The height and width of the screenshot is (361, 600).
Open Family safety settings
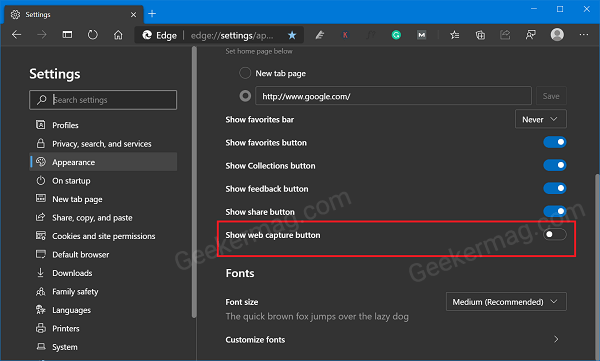click(x=103, y=291)
